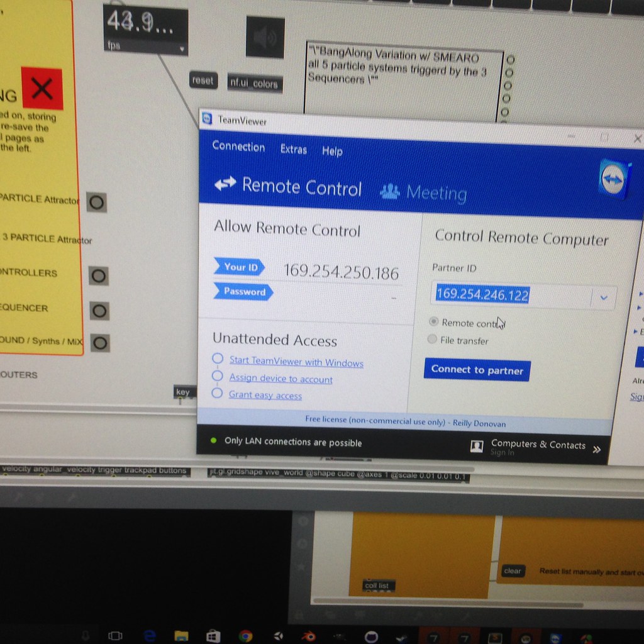Open the Help menu
The image size is (644, 644).
coord(332,151)
